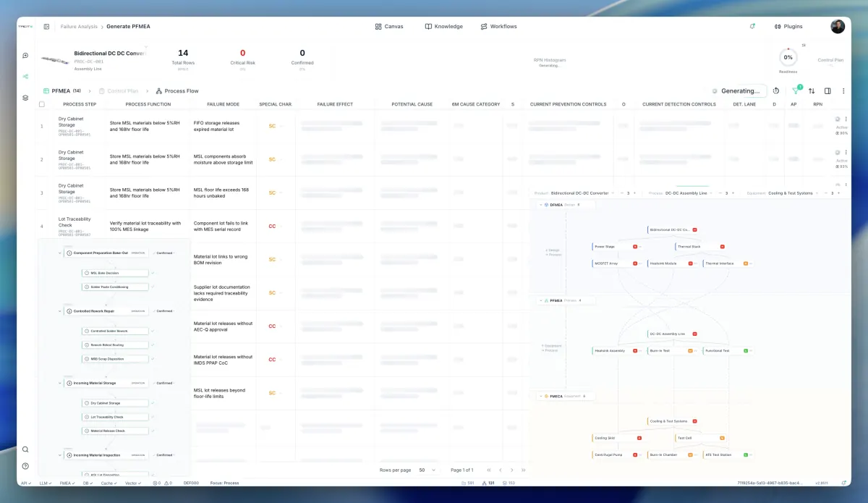Click the Failure Analysis breadcrumb link
The image size is (868, 503).
(x=79, y=26)
